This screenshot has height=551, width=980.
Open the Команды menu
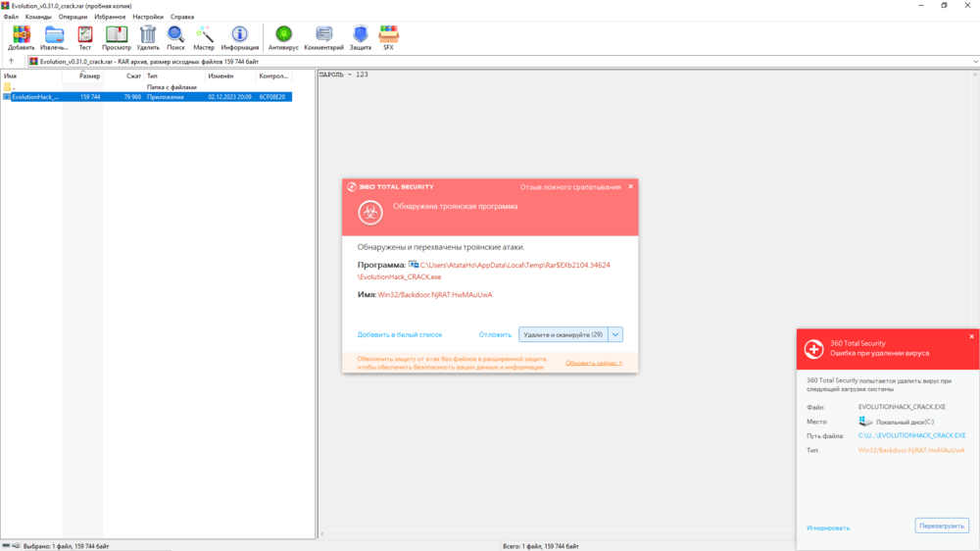pos(38,17)
